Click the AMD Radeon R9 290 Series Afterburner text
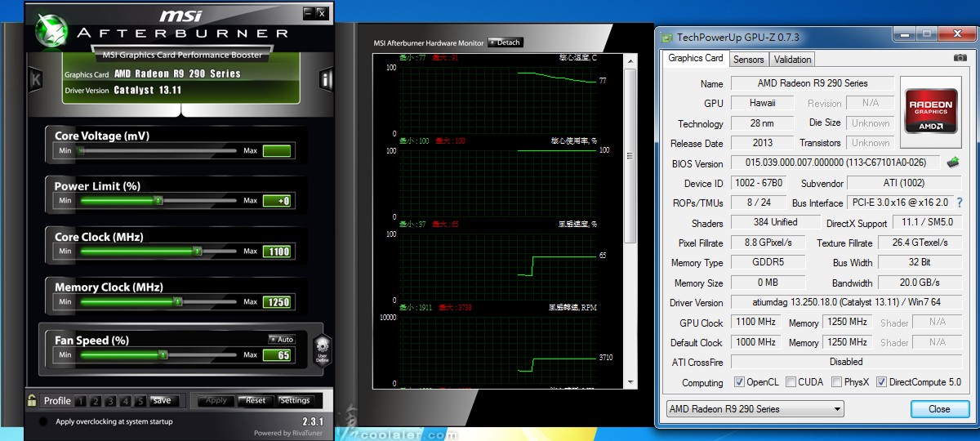This screenshot has height=441, width=980. pyautogui.click(x=177, y=73)
